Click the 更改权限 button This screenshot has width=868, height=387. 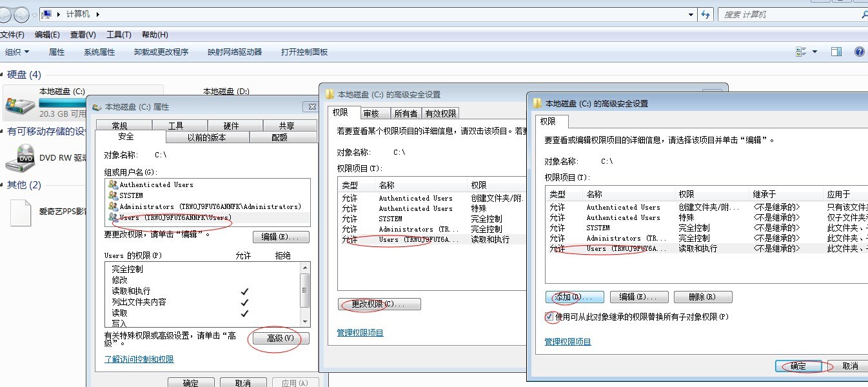(x=379, y=304)
